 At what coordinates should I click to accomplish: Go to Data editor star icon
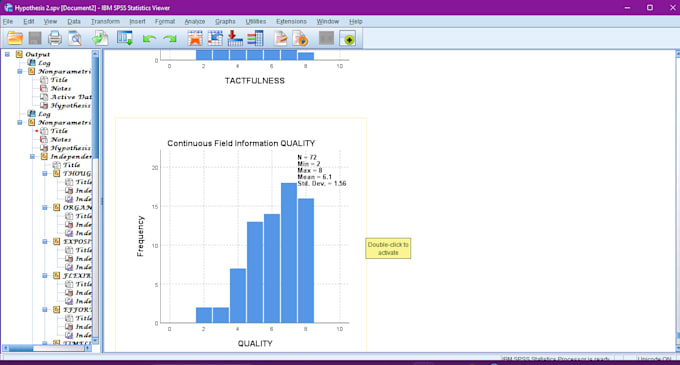click(x=195, y=39)
